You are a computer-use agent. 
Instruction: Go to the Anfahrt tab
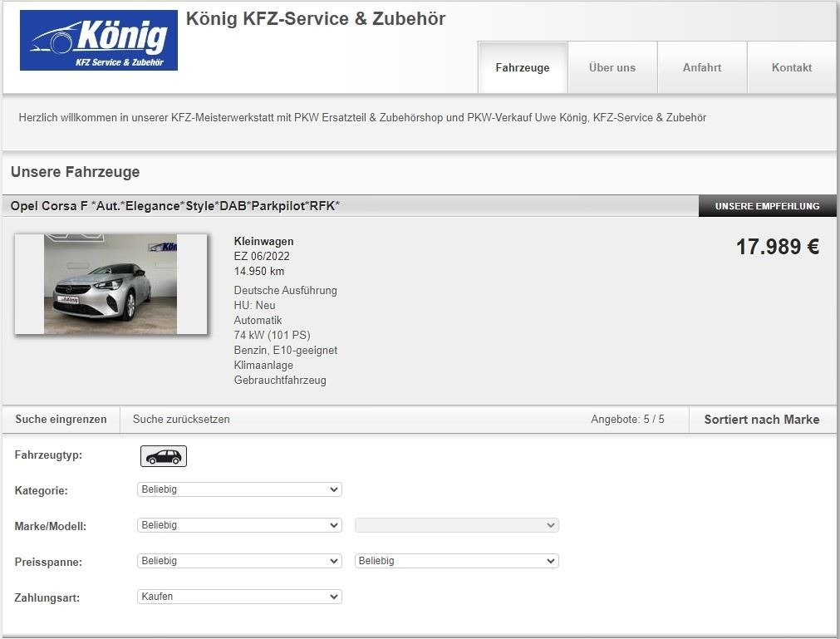tap(702, 68)
